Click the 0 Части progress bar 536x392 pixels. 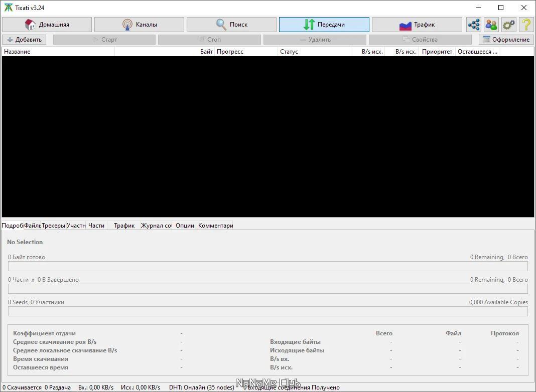[267, 289]
